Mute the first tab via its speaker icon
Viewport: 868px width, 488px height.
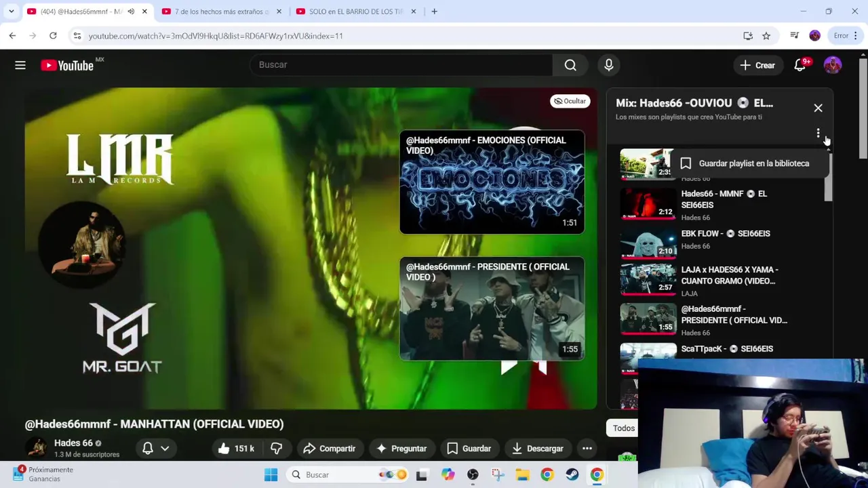click(131, 12)
